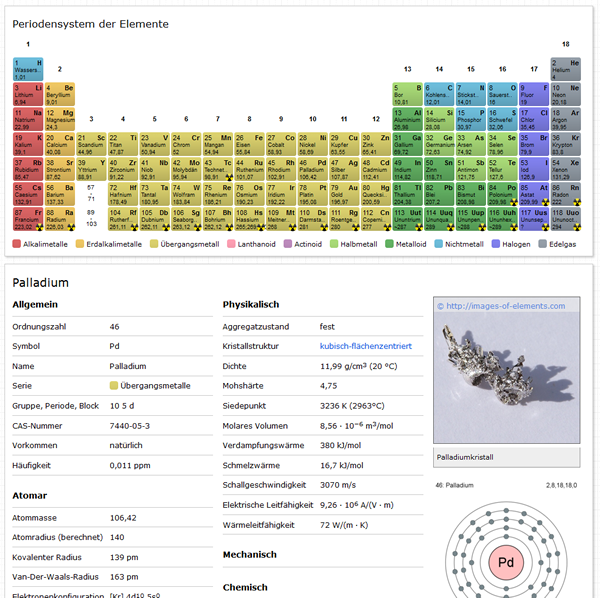Select the Calcium (Ca) element cell
Screen dimensions: 600x598
point(60,144)
